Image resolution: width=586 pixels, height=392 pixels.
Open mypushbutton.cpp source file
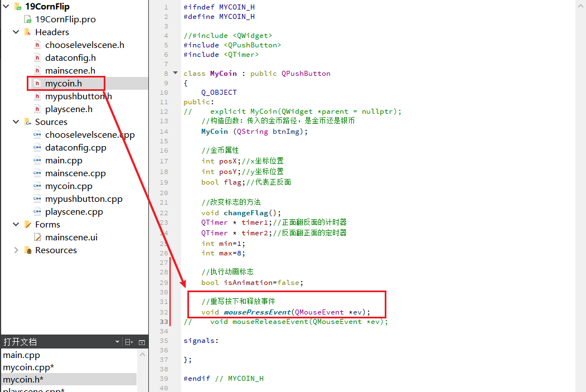click(84, 199)
